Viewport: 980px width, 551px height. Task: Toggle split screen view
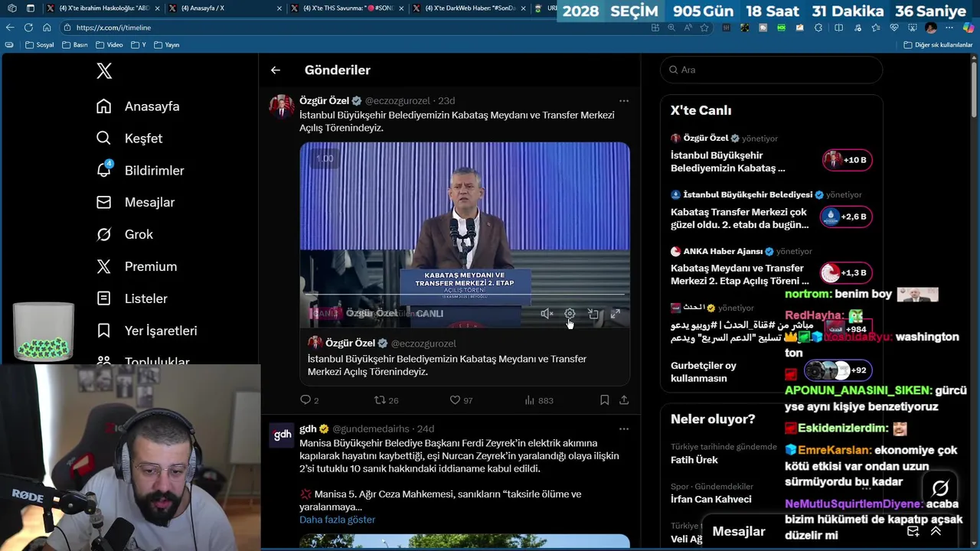pyautogui.click(x=838, y=28)
